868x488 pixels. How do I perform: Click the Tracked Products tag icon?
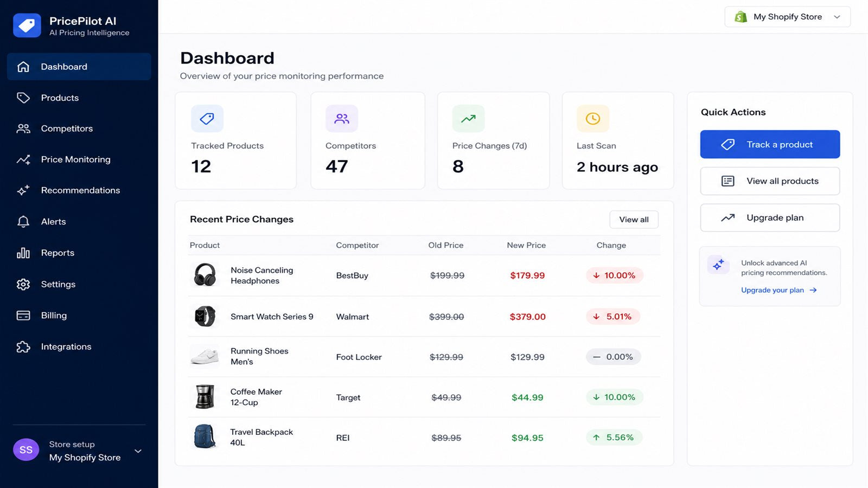tap(207, 118)
